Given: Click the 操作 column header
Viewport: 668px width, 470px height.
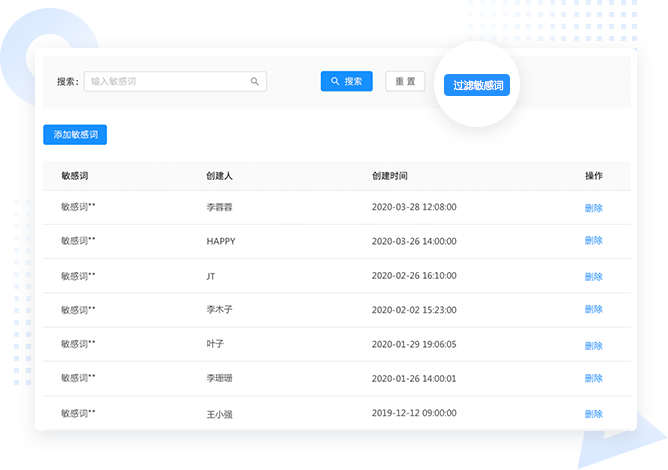Looking at the screenshot, I should pos(593,176).
